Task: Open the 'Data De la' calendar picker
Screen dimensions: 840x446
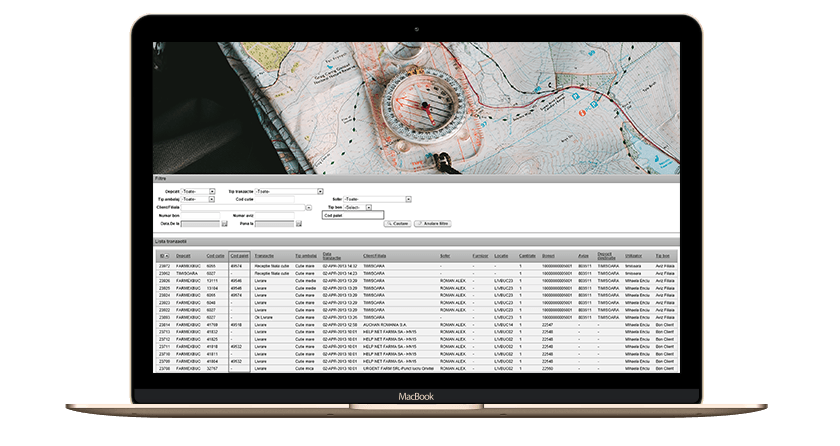Action: coord(224,223)
